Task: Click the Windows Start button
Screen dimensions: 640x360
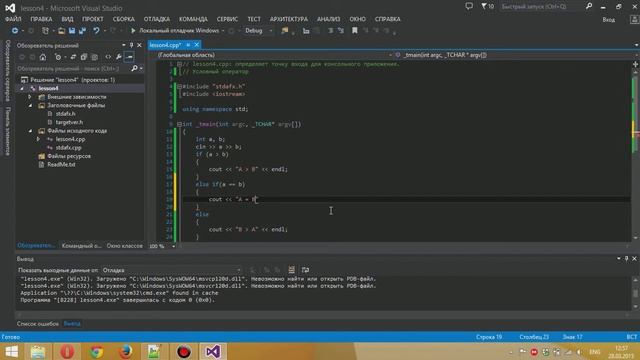Action: [11, 351]
